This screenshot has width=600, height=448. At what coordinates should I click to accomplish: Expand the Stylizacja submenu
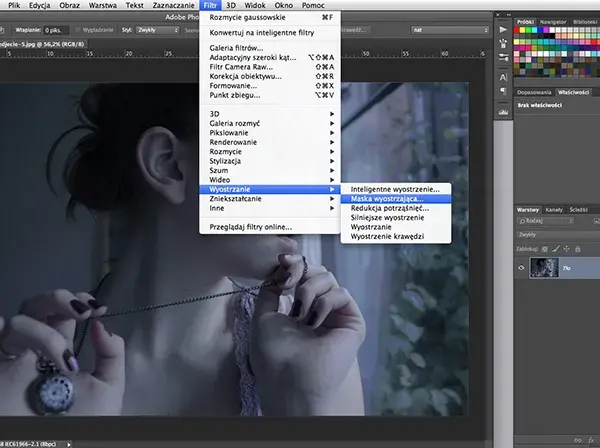270,161
